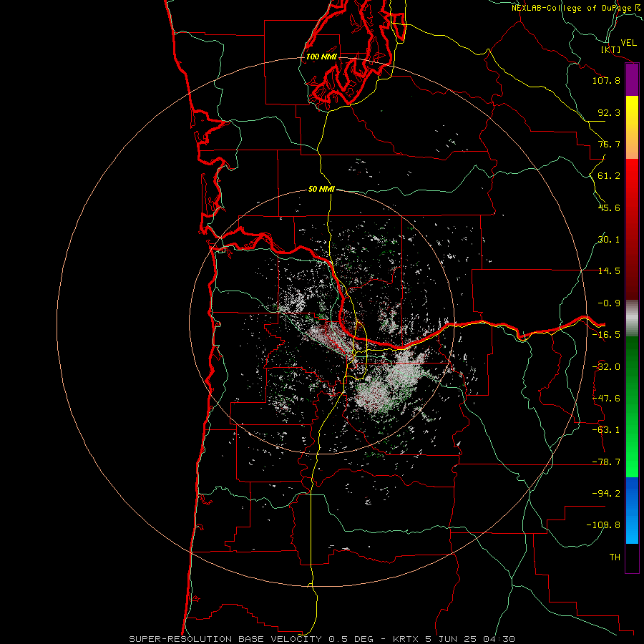Click the KRTX radar site identifier
The image size is (644, 644).
pos(405,639)
